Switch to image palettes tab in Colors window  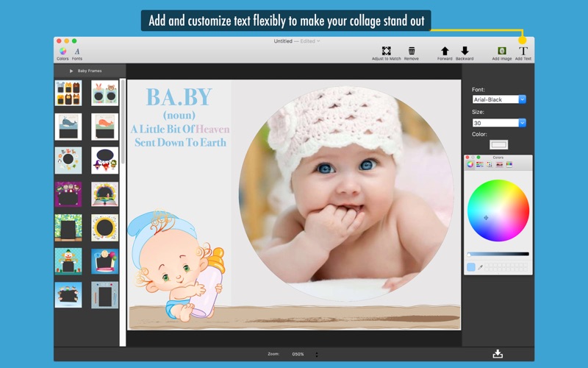499,164
